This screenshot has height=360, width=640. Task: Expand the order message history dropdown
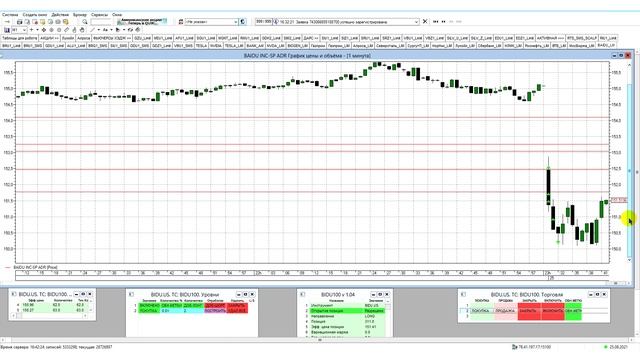(x=416, y=22)
